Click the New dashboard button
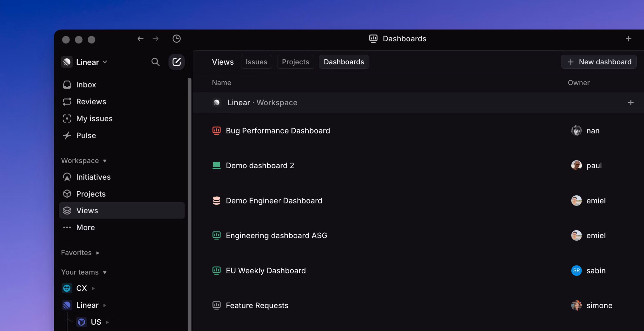 tap(599, 62)
